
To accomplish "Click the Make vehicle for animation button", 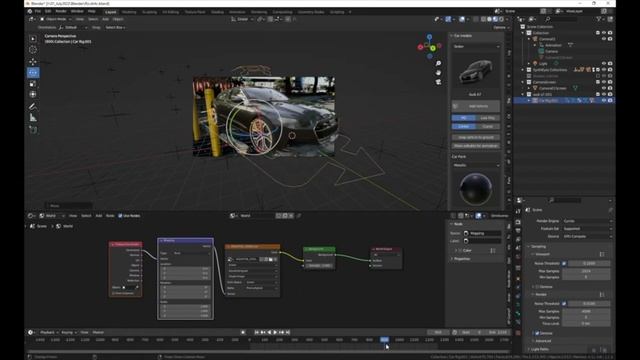I will pos(476,146).
